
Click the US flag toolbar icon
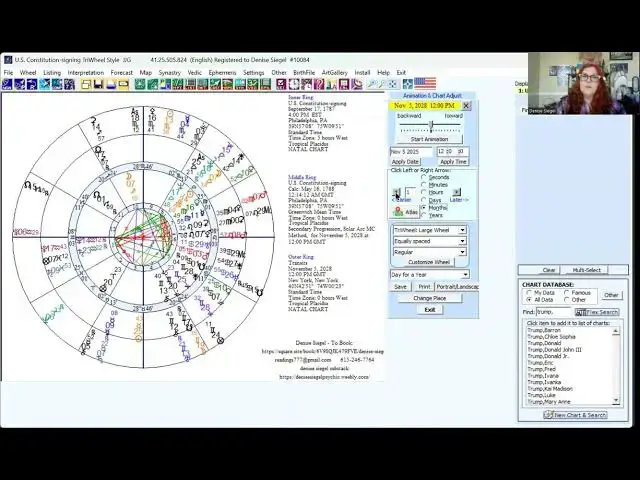point(425,84)
